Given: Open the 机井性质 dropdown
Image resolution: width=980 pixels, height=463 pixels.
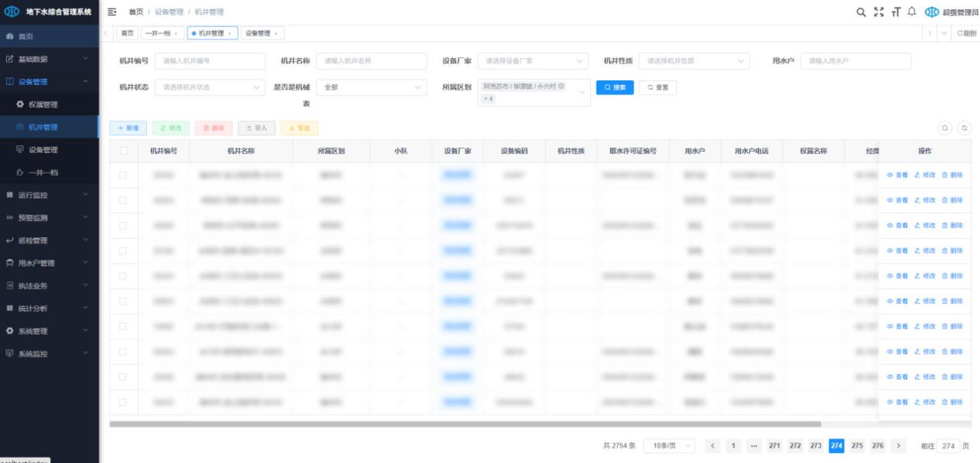Looking at the screenshot, I should tap(695, 61).
